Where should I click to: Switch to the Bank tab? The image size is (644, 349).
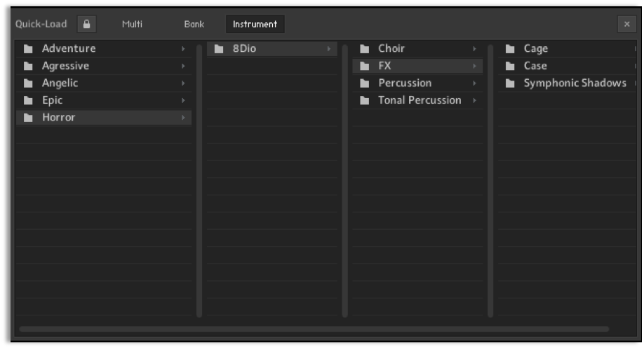[x=194, y=25]
